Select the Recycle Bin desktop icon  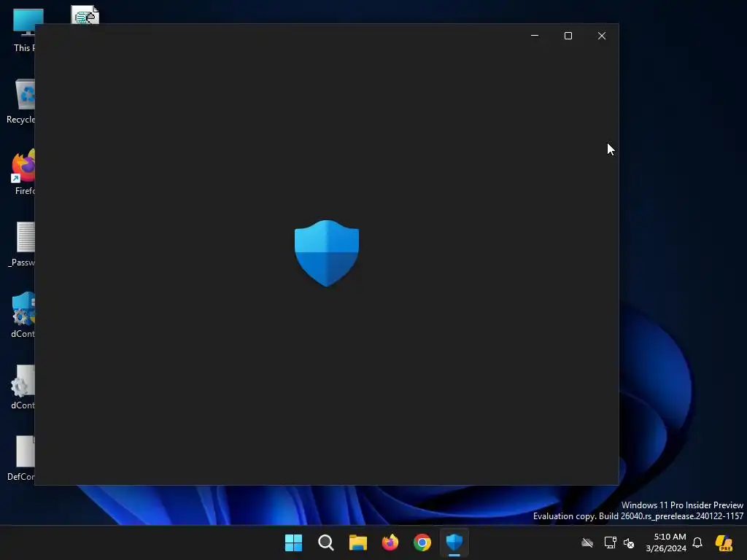click(x=21, y=101)
